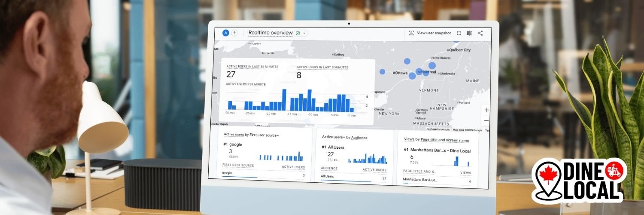Enter fullscreen with the expand icon
The image size is (644, 215).
pos(459,33)
